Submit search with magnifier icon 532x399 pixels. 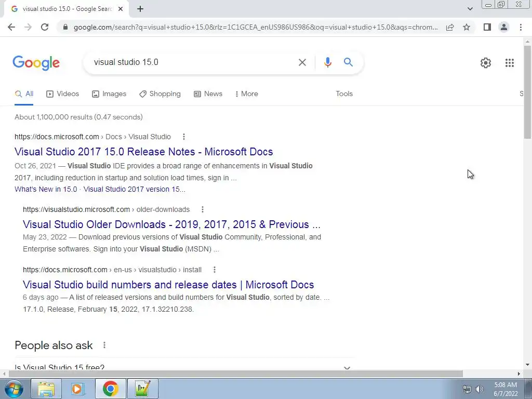(348, 62)
